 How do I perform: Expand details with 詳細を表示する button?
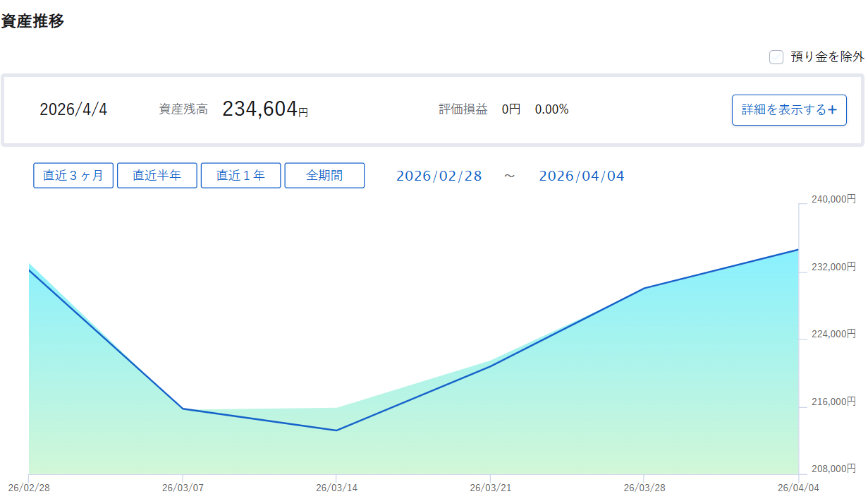click(x=788, y=110)
